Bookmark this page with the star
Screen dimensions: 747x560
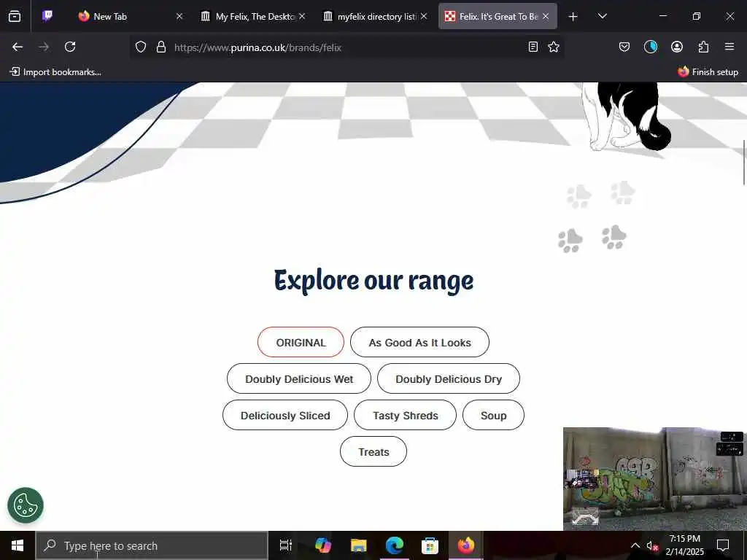[x=554, y=47]
